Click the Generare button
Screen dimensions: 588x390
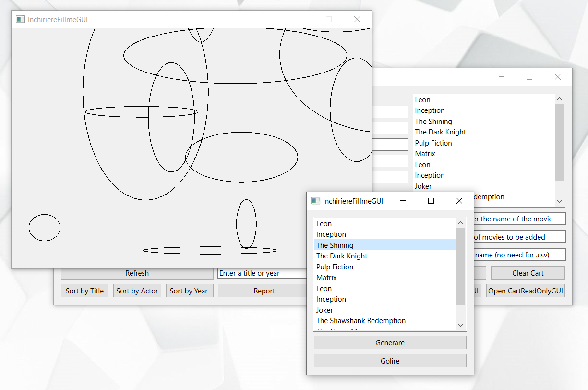390,343
